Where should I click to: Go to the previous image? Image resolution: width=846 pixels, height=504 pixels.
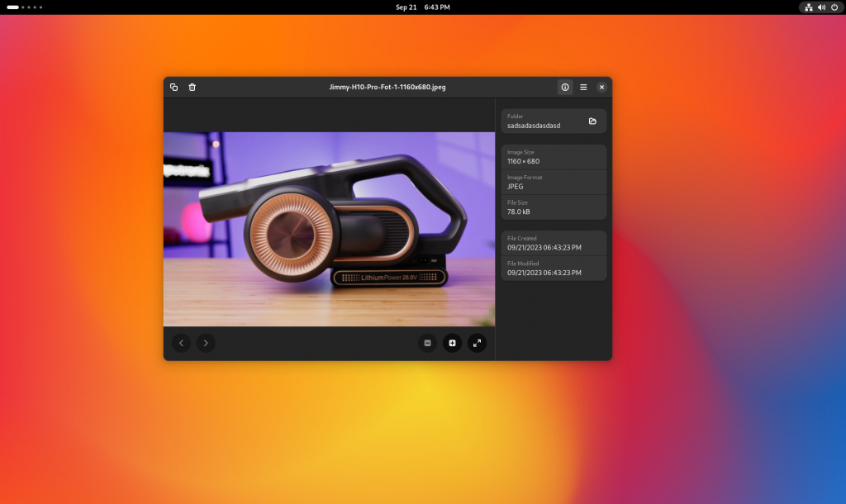click(181, 342)
